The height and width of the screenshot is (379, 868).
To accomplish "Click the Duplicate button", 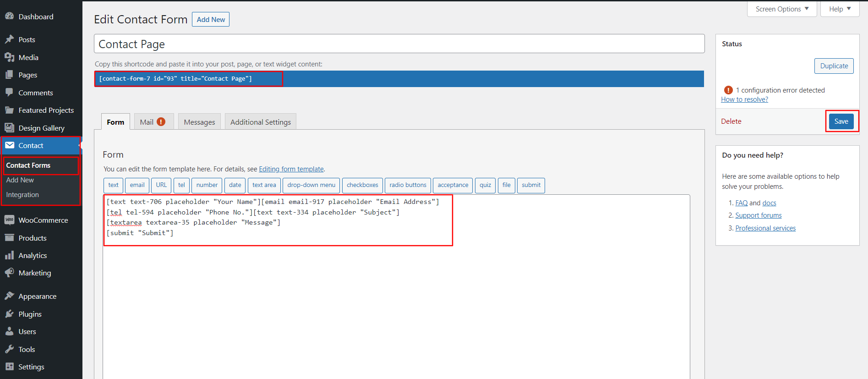I will (x=834, y=66).
